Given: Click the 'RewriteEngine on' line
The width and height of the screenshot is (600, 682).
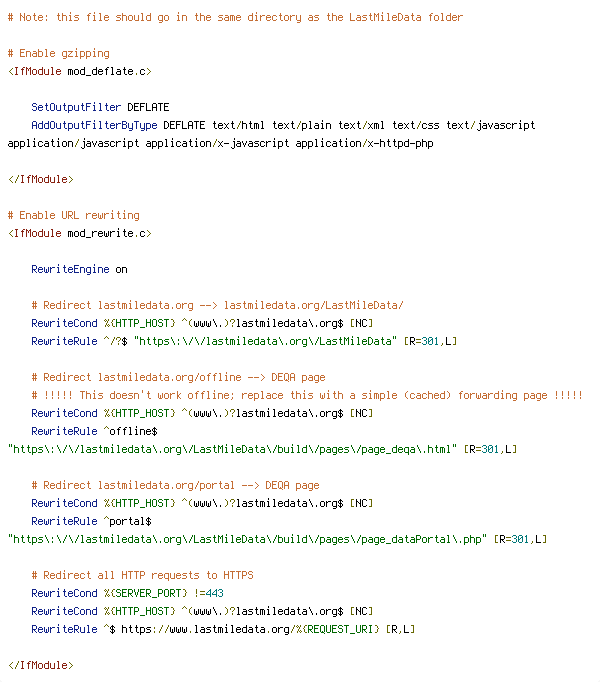Looking at the screenshot, I should 79,270.
